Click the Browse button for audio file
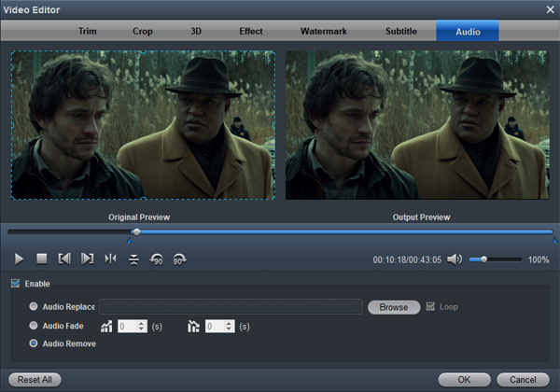The width and height of the screenshot is (560, 392). (x=394, y=307)
